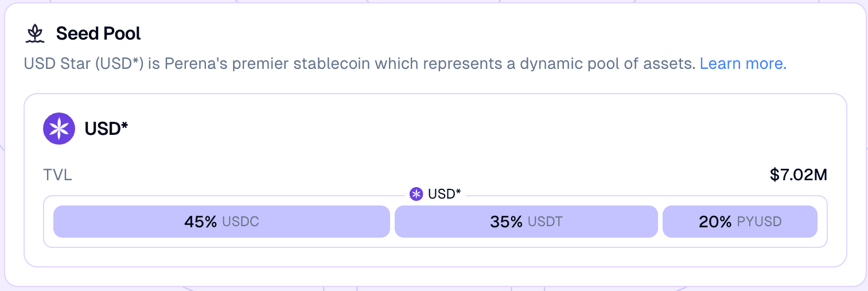868x291 pixels.
Task: Click the USDC token label
Action: coord(240,222)
